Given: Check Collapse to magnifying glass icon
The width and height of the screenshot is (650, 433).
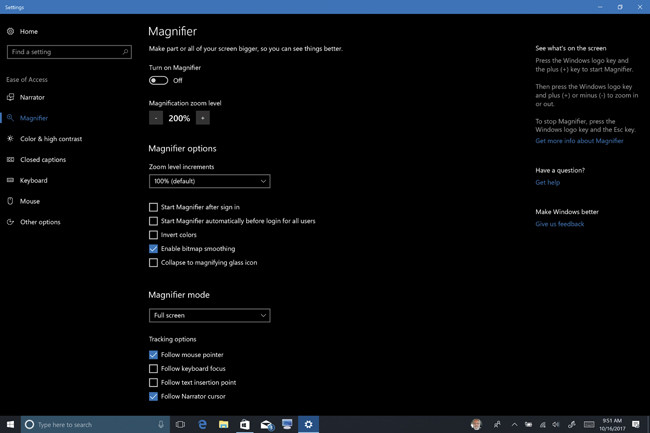Looking at the screenshot, I should point(153,262).
